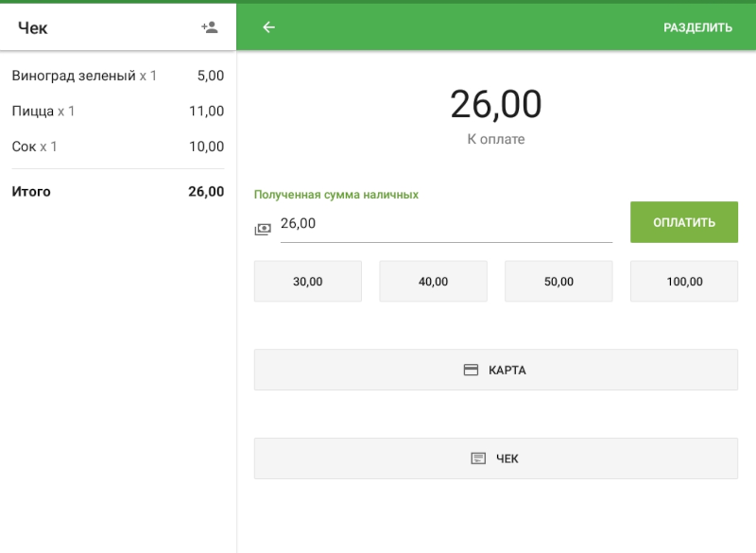The width and height of the screenshot is (756, 553).
Task: Select the 100,00 quick cash amount
Action: coord(683,282)
